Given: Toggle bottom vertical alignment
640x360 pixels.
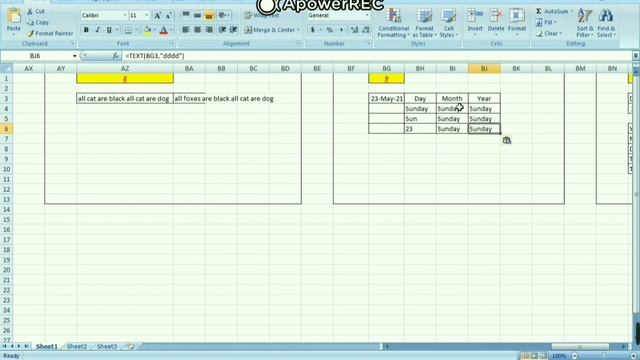Looking at the screenshot, I should pos(209,16).
